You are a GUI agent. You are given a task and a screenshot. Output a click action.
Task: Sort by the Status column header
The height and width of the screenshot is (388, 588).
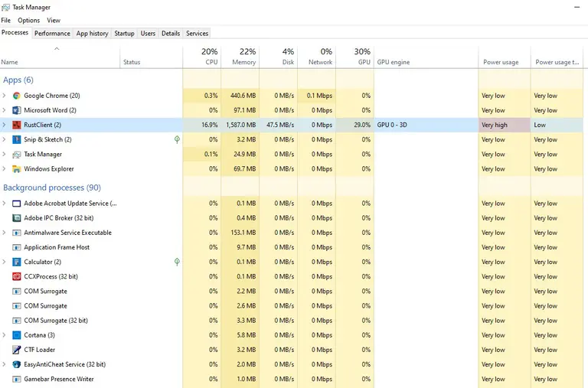[152, 57]
